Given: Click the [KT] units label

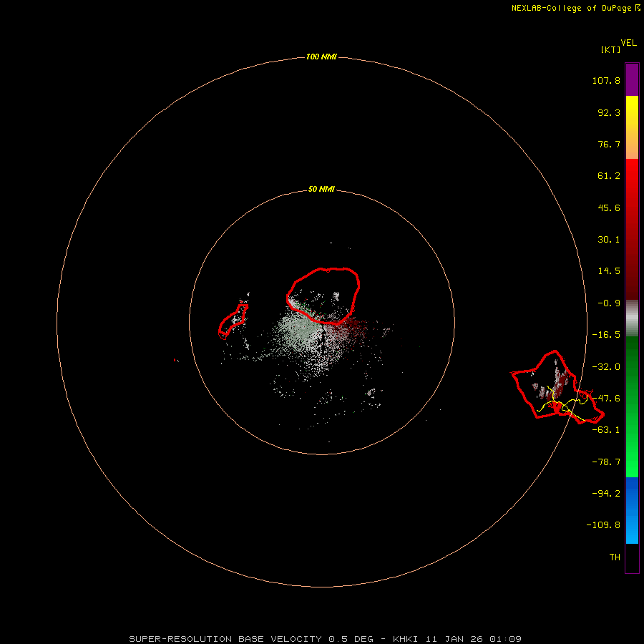Looking at the screenshot, I should coord(610,49).
